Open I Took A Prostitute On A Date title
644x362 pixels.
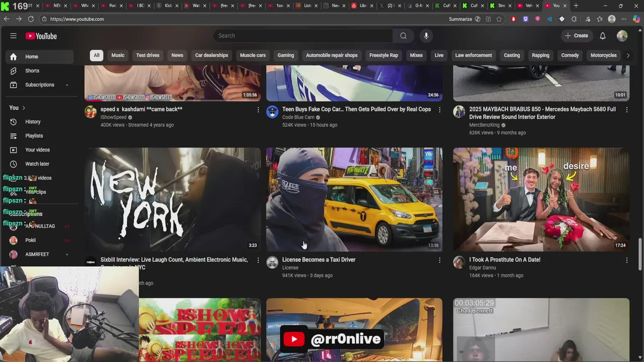tap(505, 260)
